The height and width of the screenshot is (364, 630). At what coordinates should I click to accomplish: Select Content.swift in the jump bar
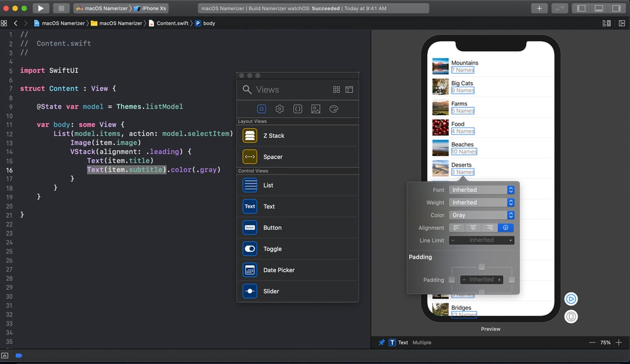point(169,23)
